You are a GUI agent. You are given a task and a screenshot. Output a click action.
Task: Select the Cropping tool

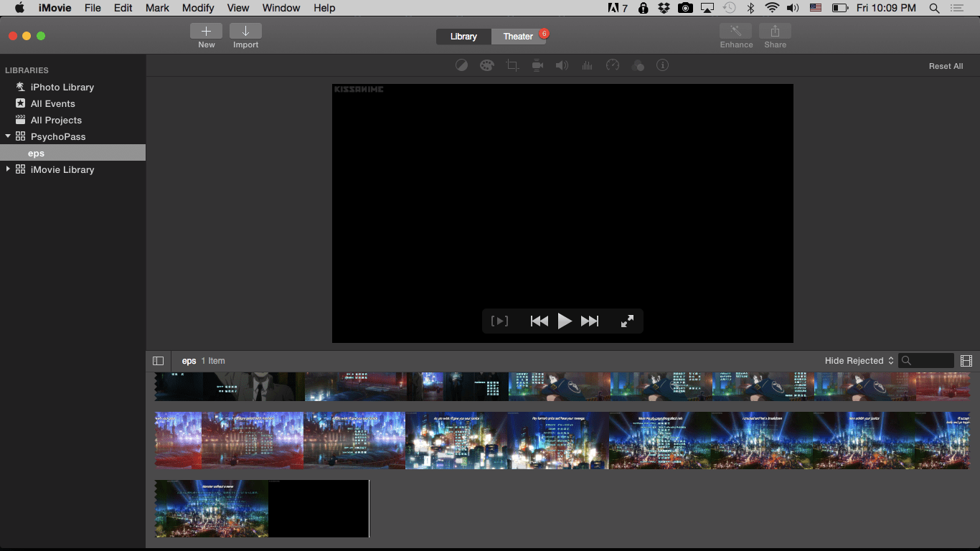pos(512,65)
